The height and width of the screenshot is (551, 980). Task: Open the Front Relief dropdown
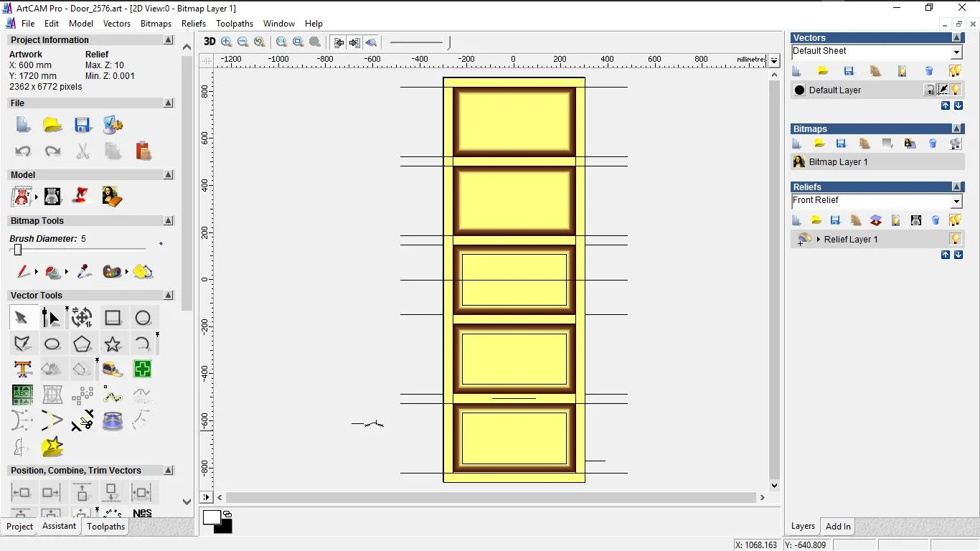[956, 202]
